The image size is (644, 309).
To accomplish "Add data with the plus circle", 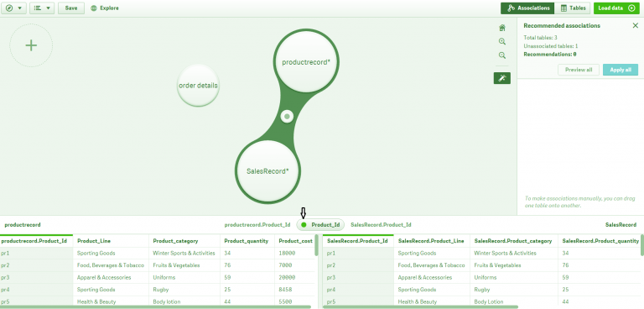I will coord(31,45).
